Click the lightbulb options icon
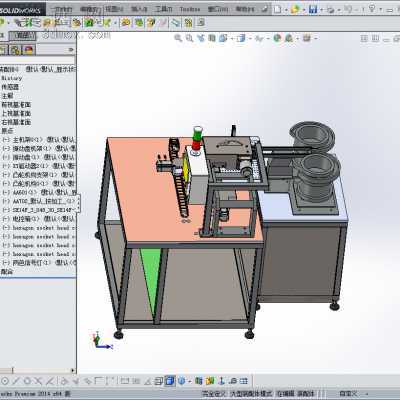Viewport: 400px width, 400px height. [x=372, y=9]
